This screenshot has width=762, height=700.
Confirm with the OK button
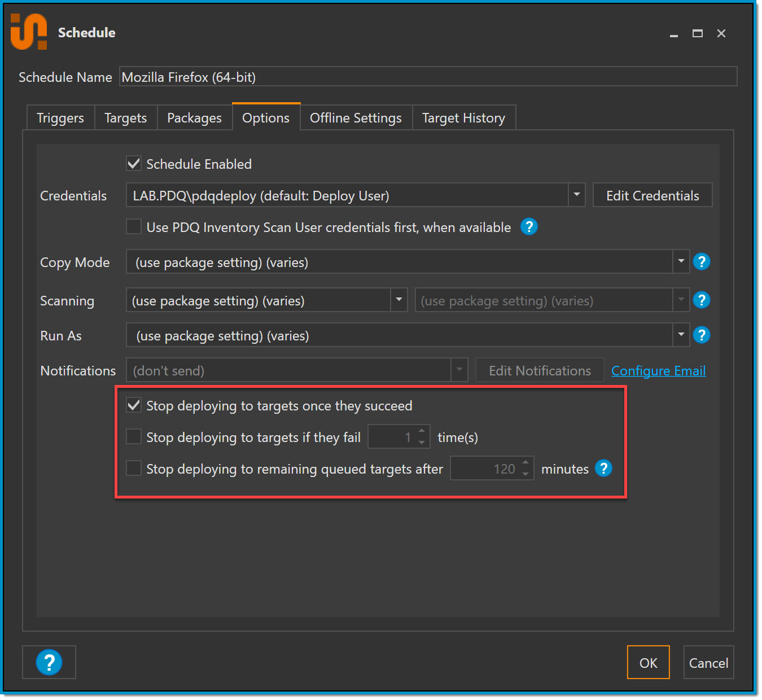click(648, 662)
